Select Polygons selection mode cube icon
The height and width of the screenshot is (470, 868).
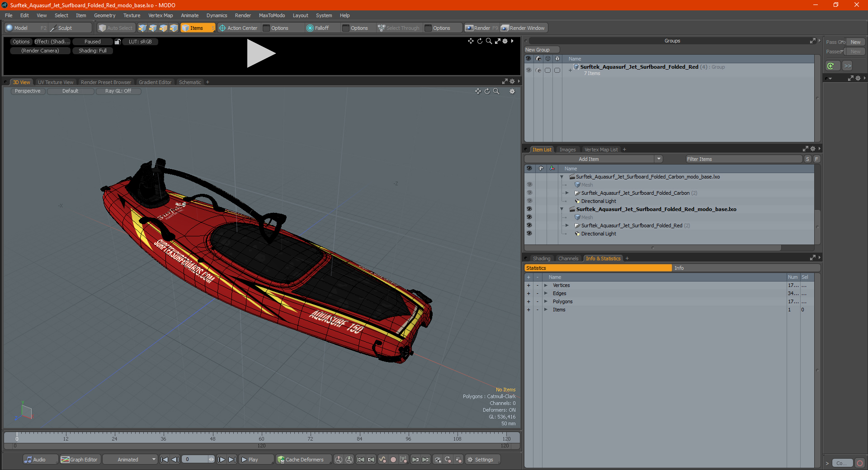[163, 28]
